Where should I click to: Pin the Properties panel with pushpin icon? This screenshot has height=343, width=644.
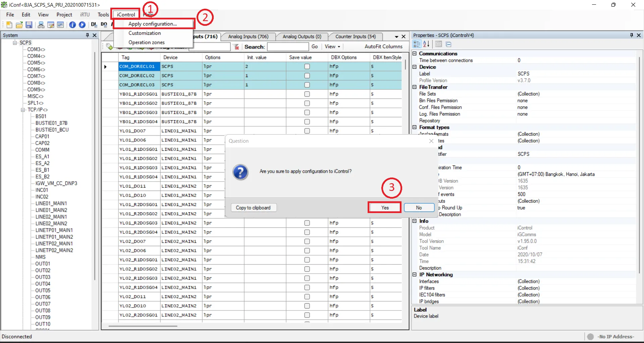[x=631, y=35]
